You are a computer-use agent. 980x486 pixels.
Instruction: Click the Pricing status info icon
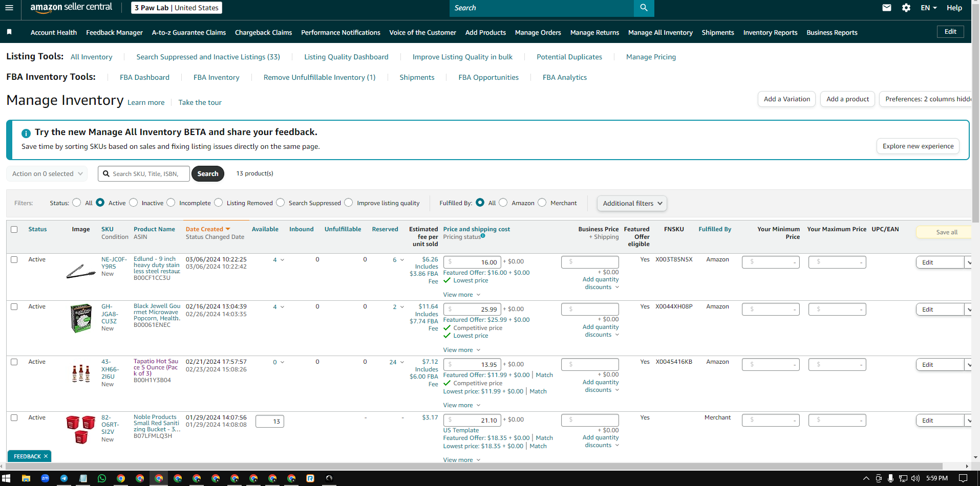(483, 236)
